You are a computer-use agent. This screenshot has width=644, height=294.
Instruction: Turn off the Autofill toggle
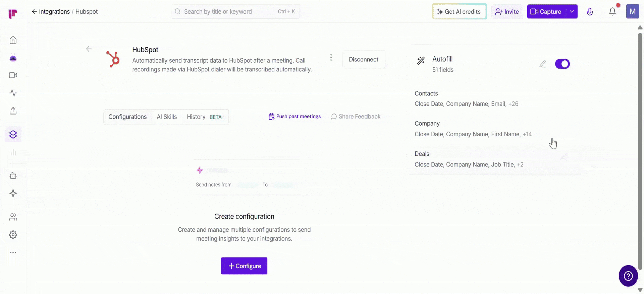[562, 64]
